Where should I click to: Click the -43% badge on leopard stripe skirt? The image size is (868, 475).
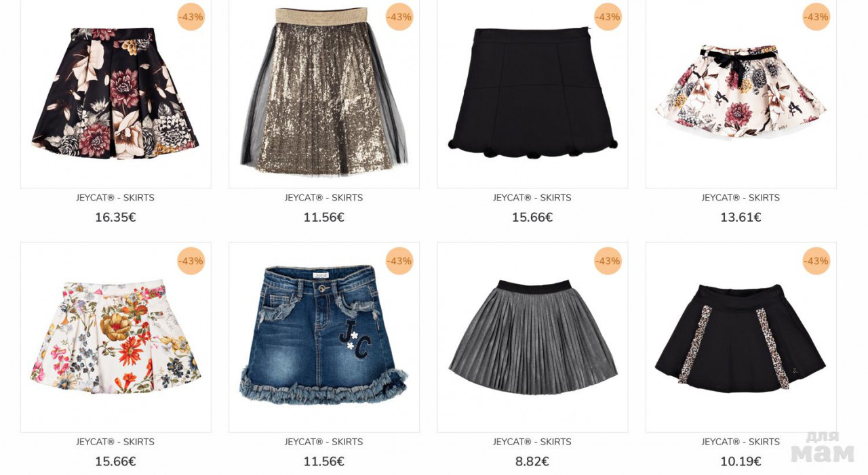816,261
